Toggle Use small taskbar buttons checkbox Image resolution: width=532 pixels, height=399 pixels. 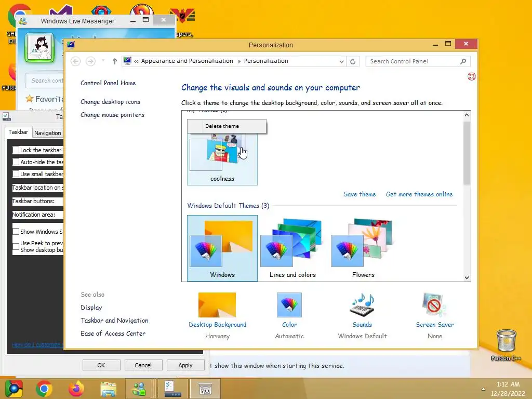[x=16, y=174]
